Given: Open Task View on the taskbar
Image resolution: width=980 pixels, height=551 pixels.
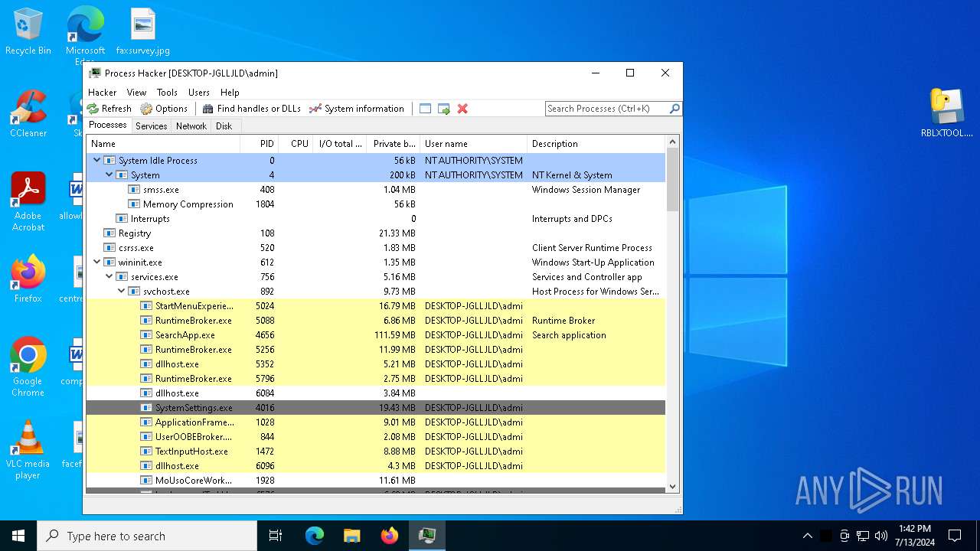Looking at the screenshot, I should pos(276,536).
